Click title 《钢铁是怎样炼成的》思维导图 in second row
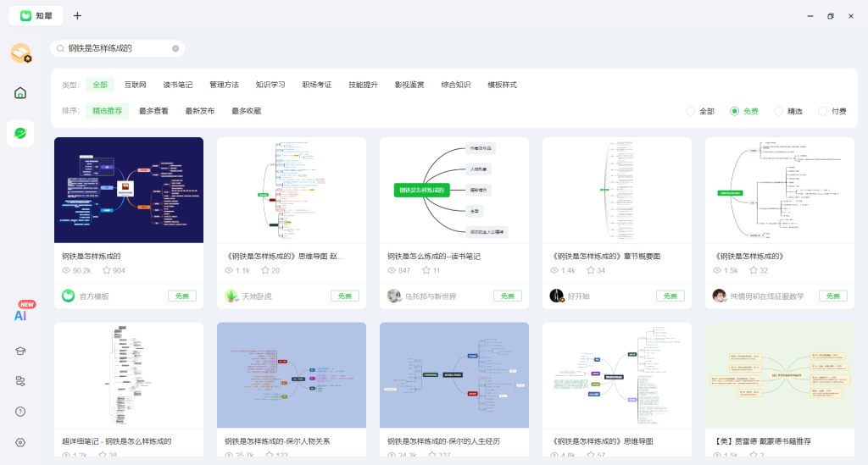Image resolution: width=868 pixels, height=465 pixels. point(603,441)
